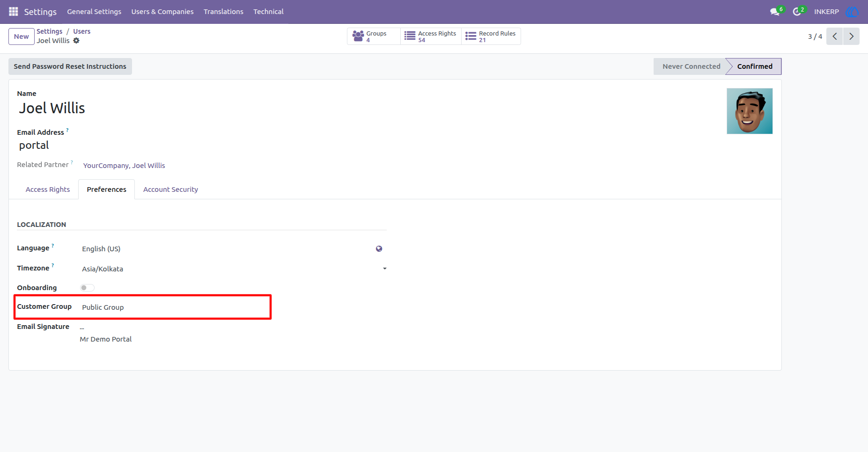
Task: Click the Settings app title
Action: tap(40, 12)
